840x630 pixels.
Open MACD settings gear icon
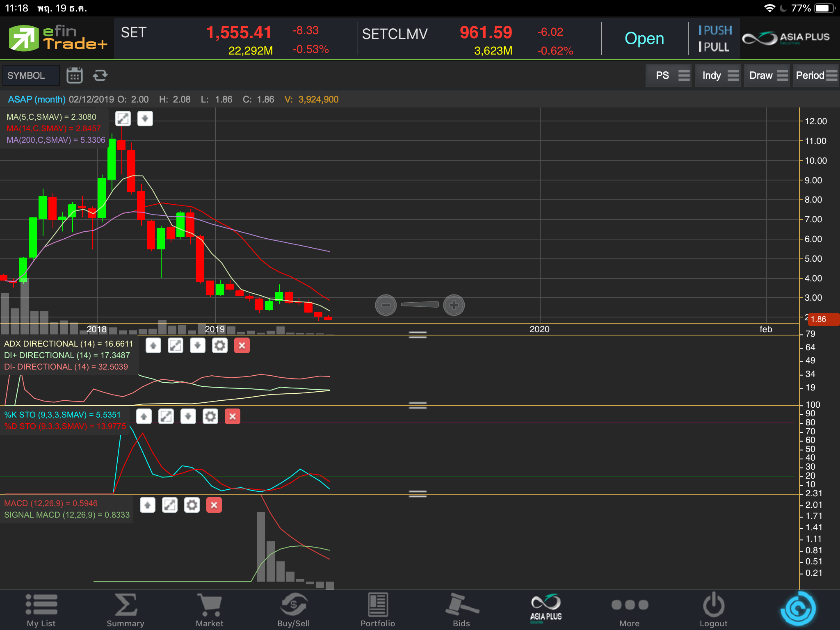(x=192, y=505)
